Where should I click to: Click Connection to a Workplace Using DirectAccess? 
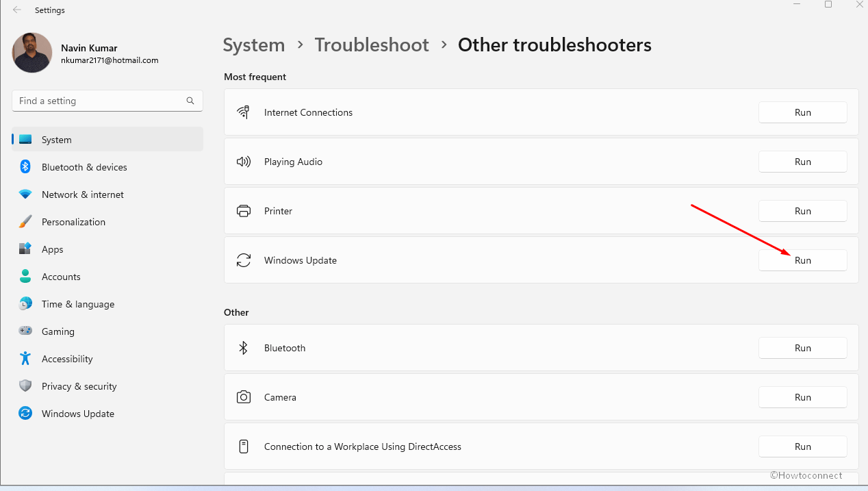pyautogui.click(x=363, y=446)
